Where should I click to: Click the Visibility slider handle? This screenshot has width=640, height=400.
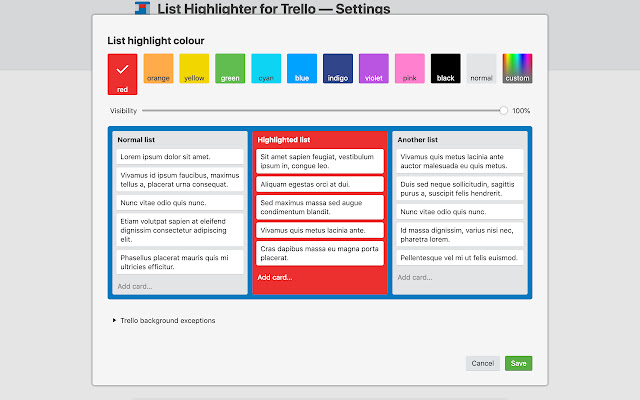pyautogui.click(x=504, y=111)
